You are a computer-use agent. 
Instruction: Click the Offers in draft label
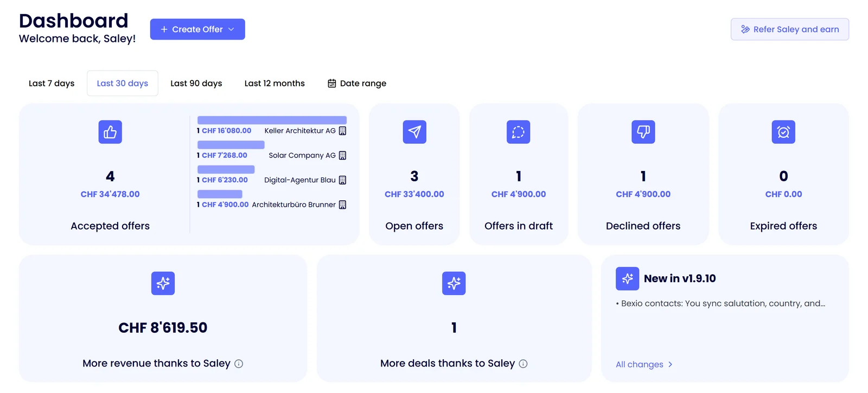[519, 226]
